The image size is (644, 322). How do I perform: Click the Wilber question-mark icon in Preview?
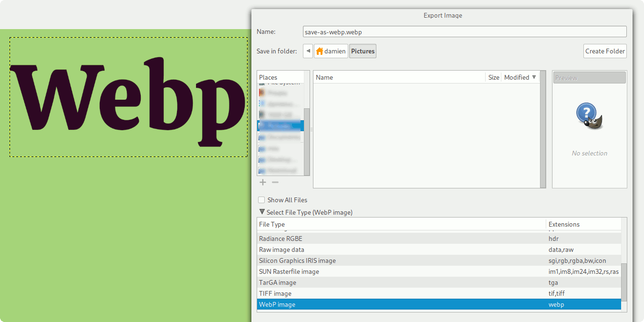[x=589, y=116]
